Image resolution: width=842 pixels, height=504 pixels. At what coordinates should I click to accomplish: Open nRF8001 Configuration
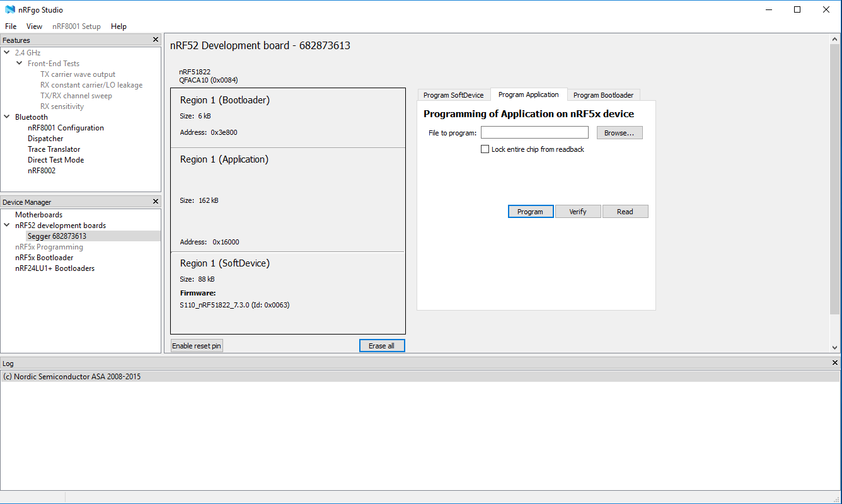click(x=66, y=128)
